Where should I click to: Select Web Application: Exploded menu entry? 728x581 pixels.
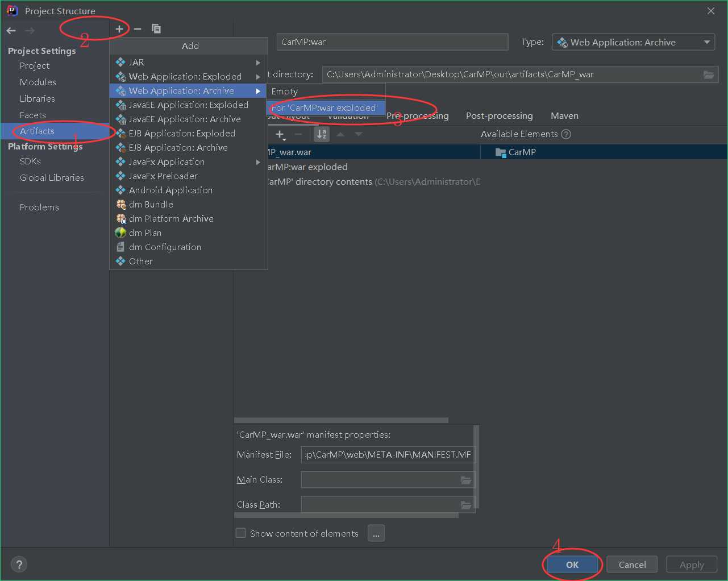(188, 76)
